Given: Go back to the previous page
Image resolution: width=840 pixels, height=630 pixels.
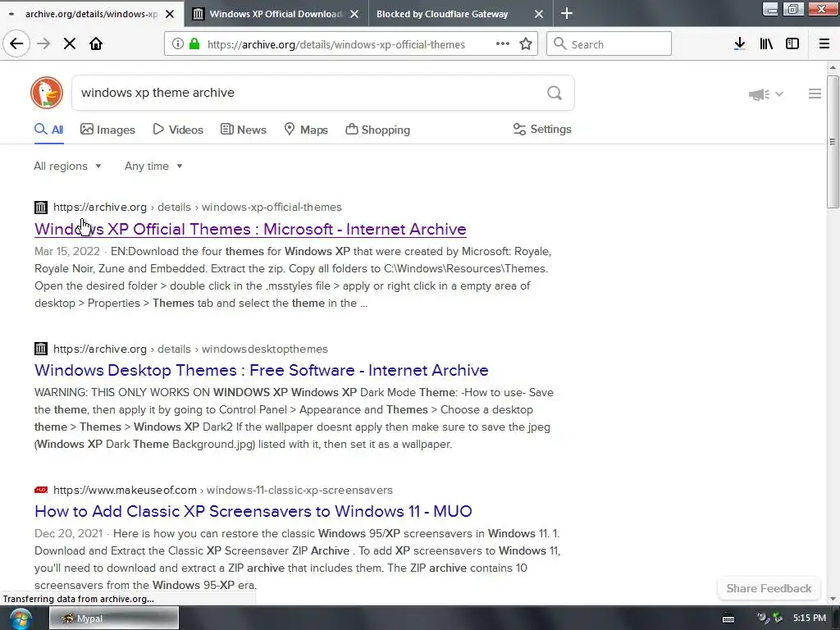Looking at the screenshot, I should click(x=16, y=44).
